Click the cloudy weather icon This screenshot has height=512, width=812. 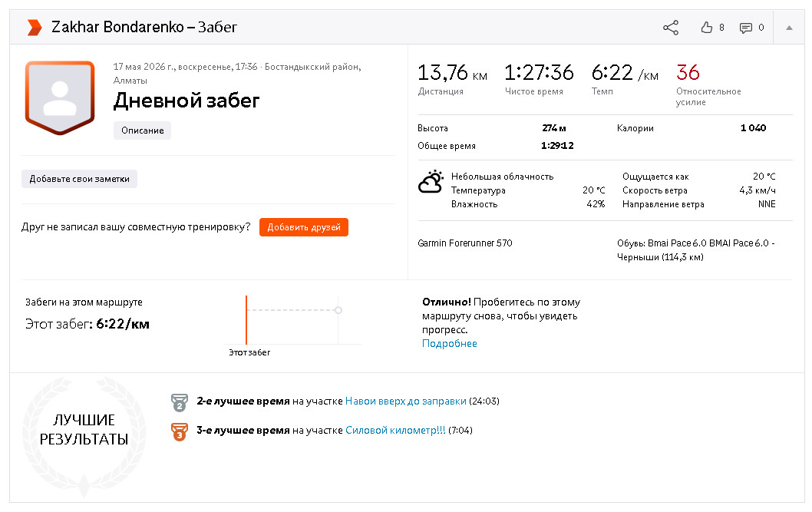click(x=431, y=182)
